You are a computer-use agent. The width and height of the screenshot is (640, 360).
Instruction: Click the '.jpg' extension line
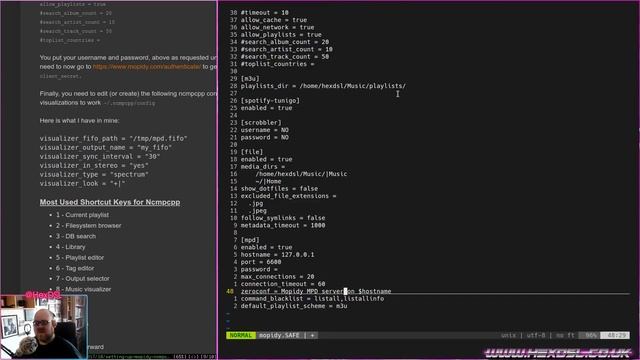(x=256, y=203)
